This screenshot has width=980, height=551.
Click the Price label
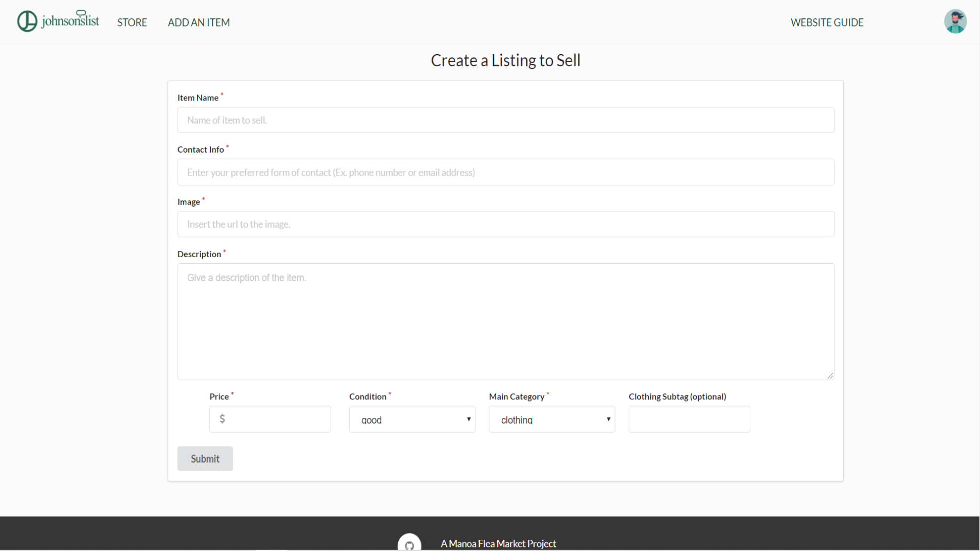[219, 396]
